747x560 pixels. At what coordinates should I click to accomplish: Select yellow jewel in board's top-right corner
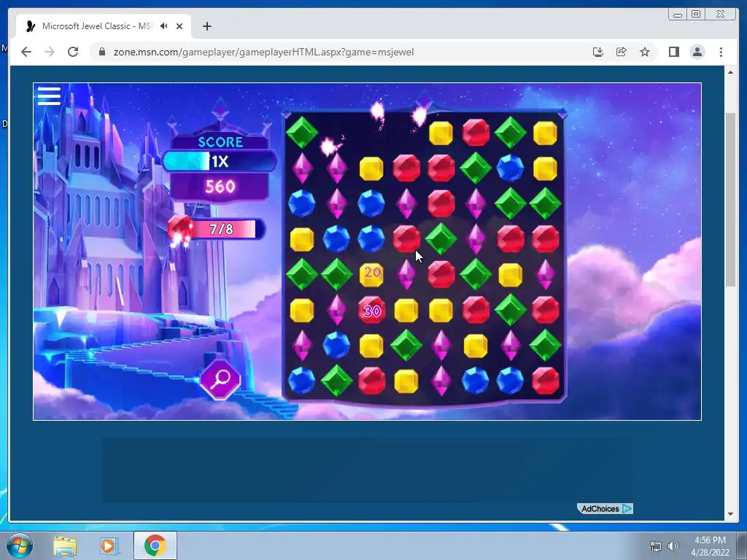click(x=545, y=133)
